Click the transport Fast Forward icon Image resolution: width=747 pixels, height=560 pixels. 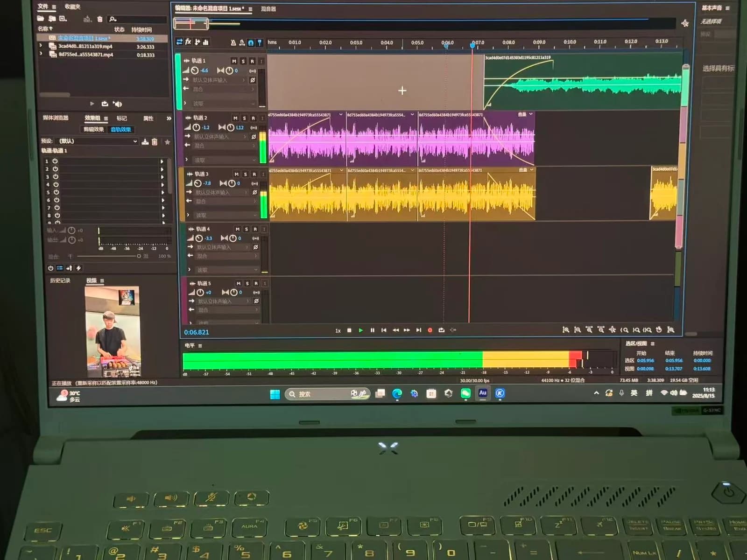tap(407, 330)
